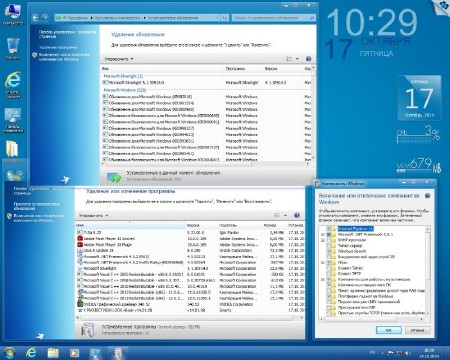Viewport: 450px width, 360px height.
Task: Click the refresh button beside the address bar
Action: click(x=225, y=18)
